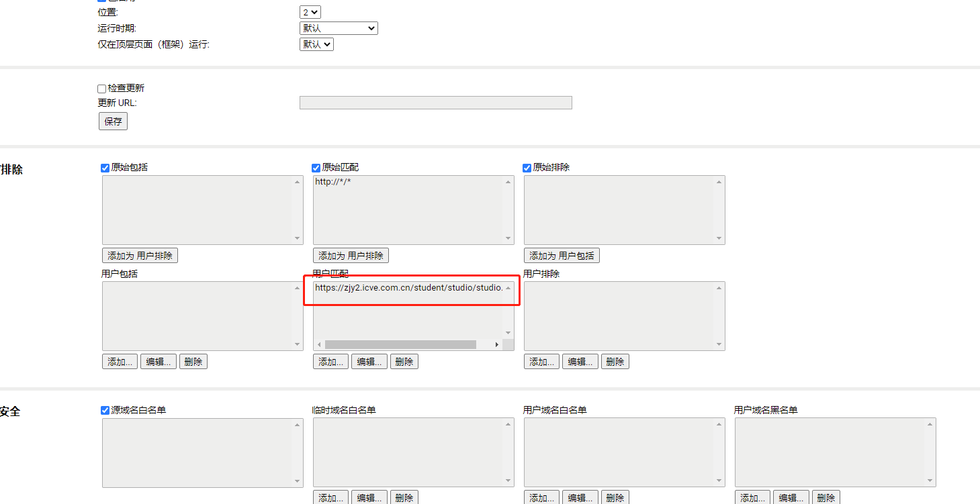Click 添加为 用户排除 under 原始包括
The image size is (980, 504).
tap(140, 255)
